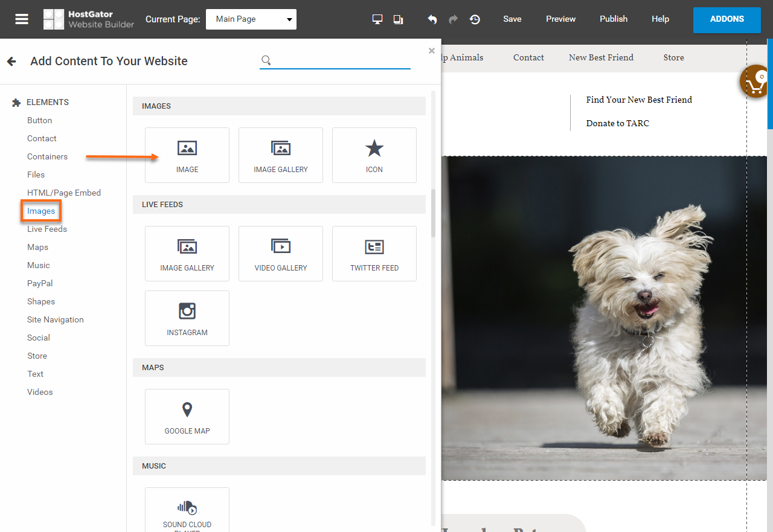
Task: Select the Image element to add
Action: click(x=187, y=155)
